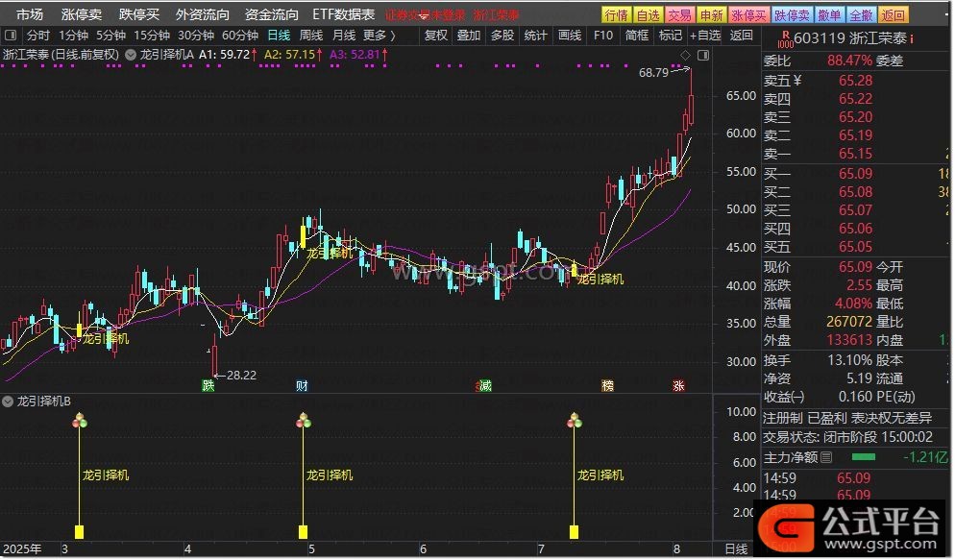Switch to the 60分钟 period tab
955x560 pixels.
[x=240, y=36]
